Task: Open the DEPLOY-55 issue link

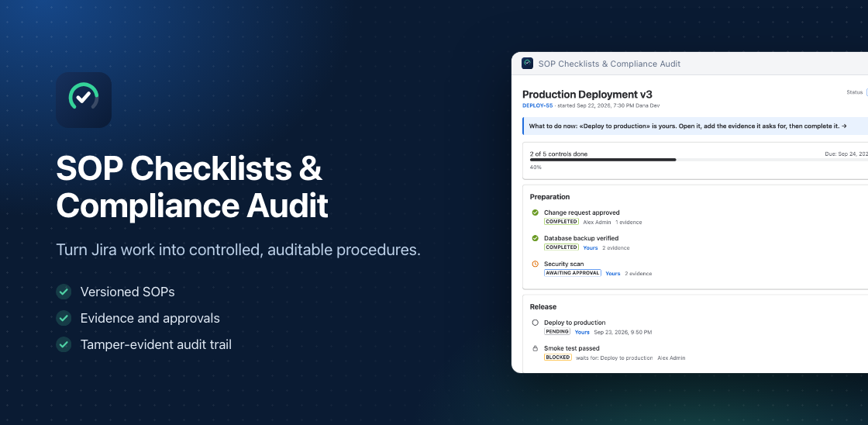Action: 538,105
